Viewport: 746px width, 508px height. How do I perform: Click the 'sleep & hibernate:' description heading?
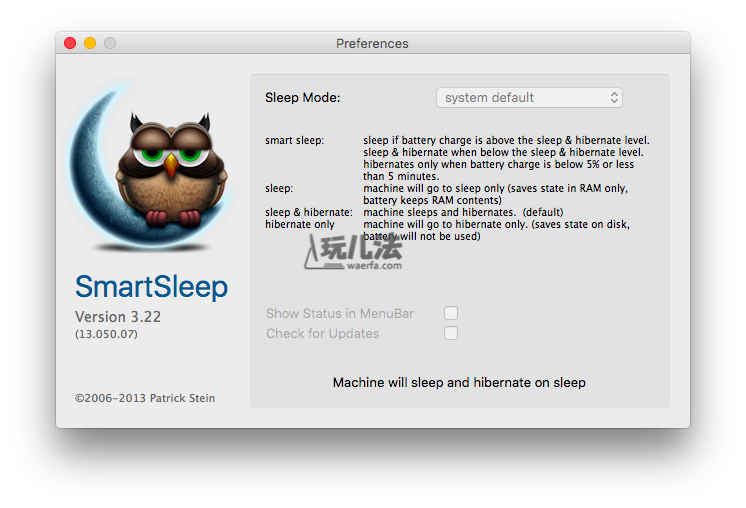308,212
